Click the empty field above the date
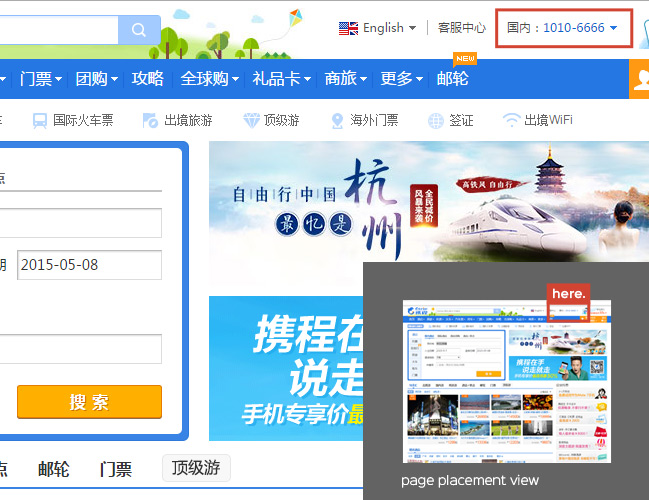This screenshot has width=649, height=500. pos(81,223)
